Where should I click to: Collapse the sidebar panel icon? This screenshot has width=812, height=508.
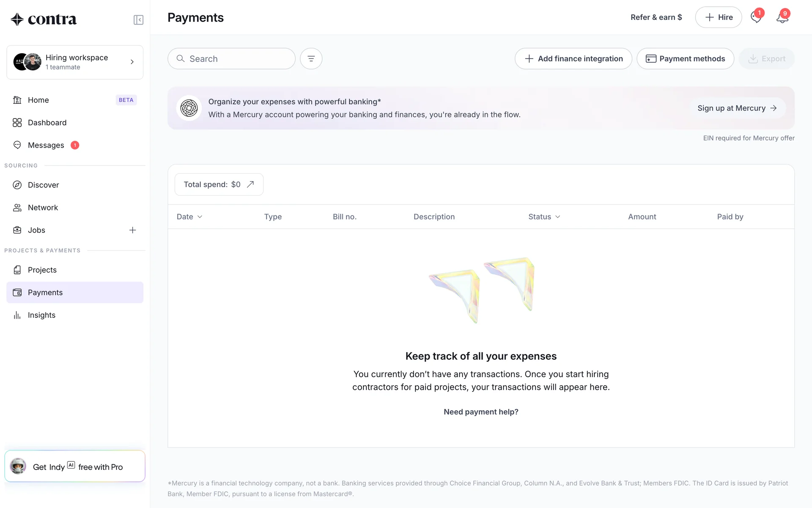point(138,20)
